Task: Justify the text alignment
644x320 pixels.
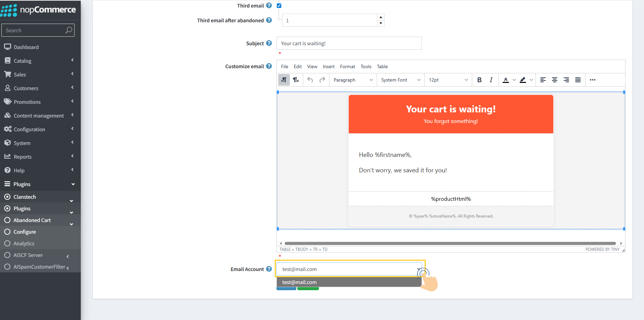Action: [578, 80]
